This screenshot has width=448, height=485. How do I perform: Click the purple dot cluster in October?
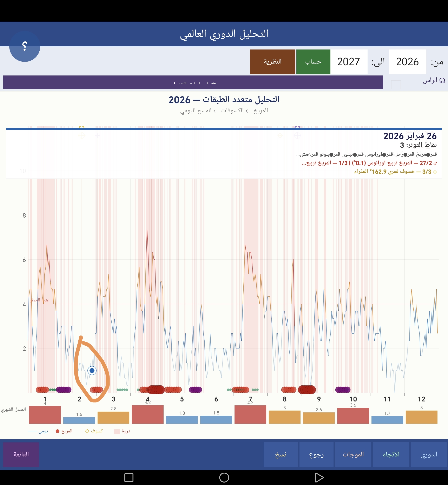(343, 390)
